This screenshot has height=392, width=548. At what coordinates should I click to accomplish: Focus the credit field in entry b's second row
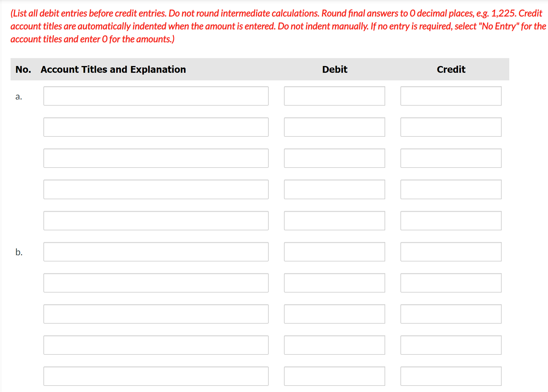point(451,283)
